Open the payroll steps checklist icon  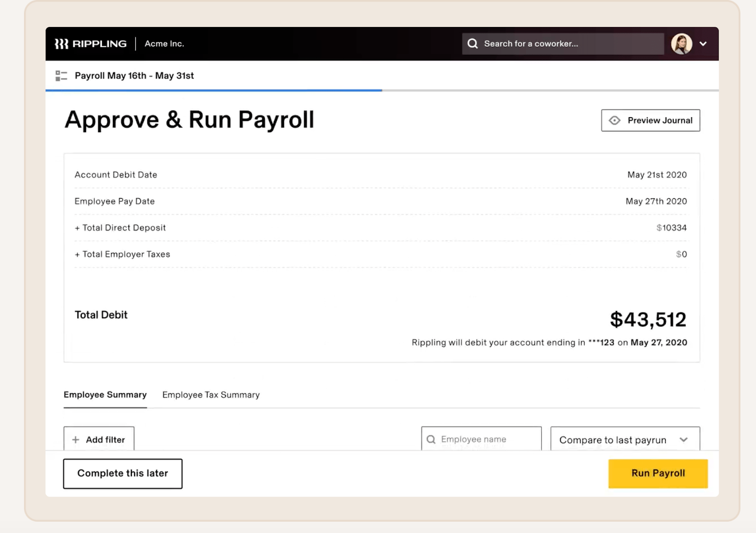[61, 76]
